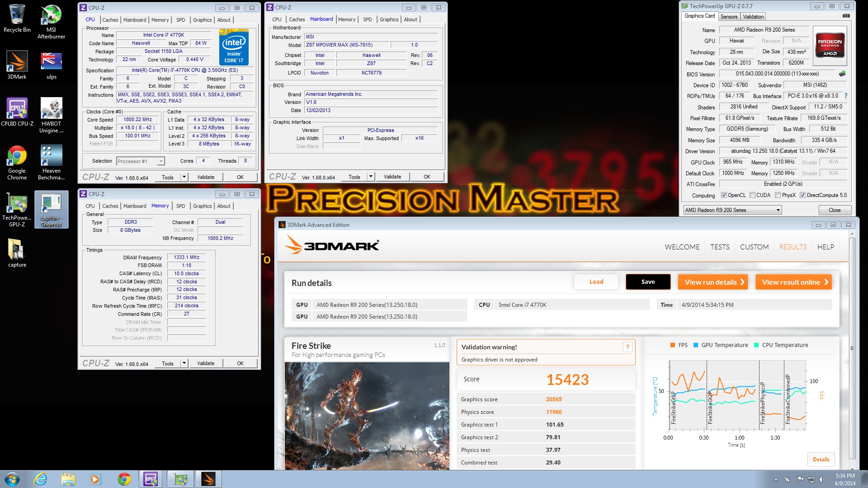Screen dimensions: 868x488
Task: Click the score value 15423
Action: tap(567, 380)
